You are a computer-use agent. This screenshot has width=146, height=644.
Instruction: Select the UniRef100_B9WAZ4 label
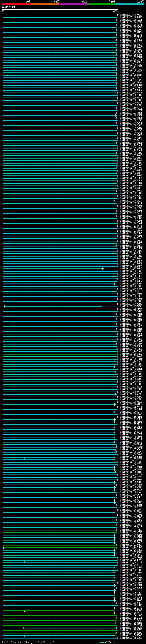click(131, 618)
